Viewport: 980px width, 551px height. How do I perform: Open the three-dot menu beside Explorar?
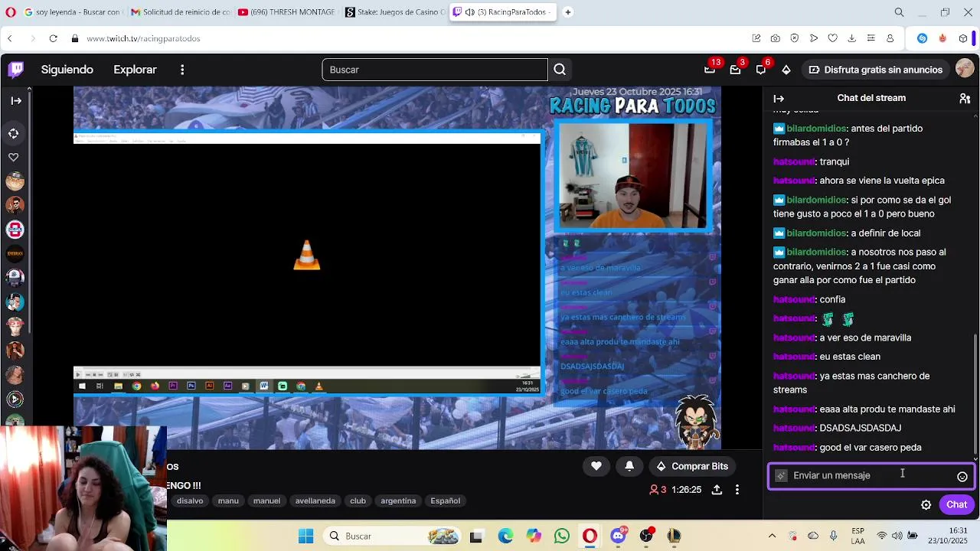click(x=182, y=70)
